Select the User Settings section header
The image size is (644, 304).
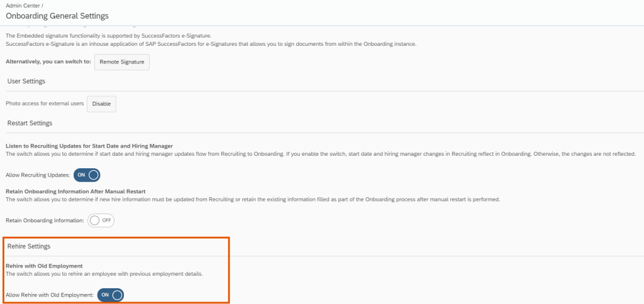26,82
